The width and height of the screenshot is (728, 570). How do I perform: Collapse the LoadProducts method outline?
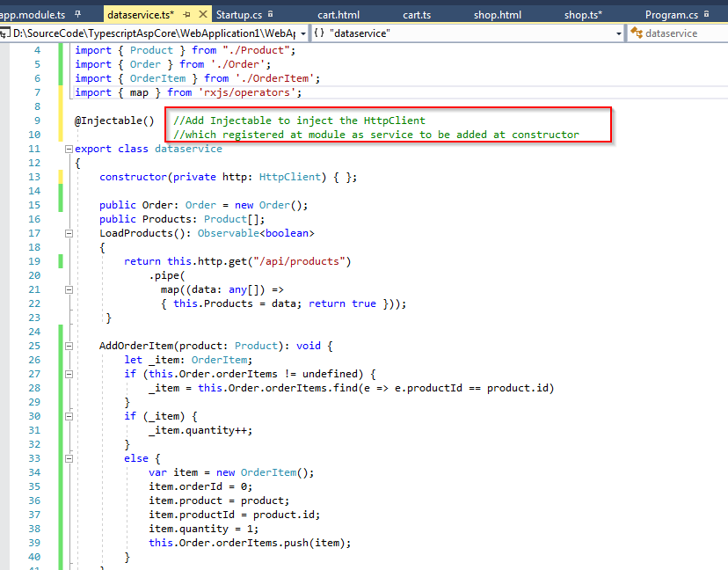(69, 234)
